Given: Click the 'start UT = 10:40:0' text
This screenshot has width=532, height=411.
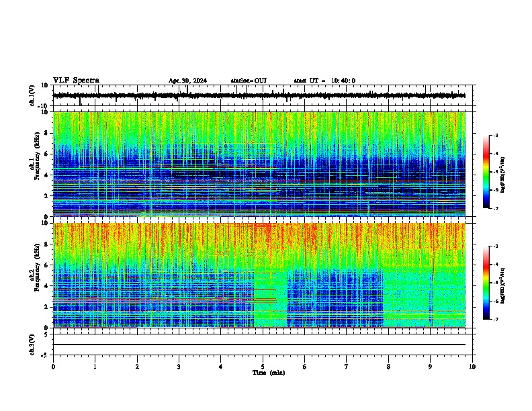Looking at the screenshot, I should click(324, 81).
